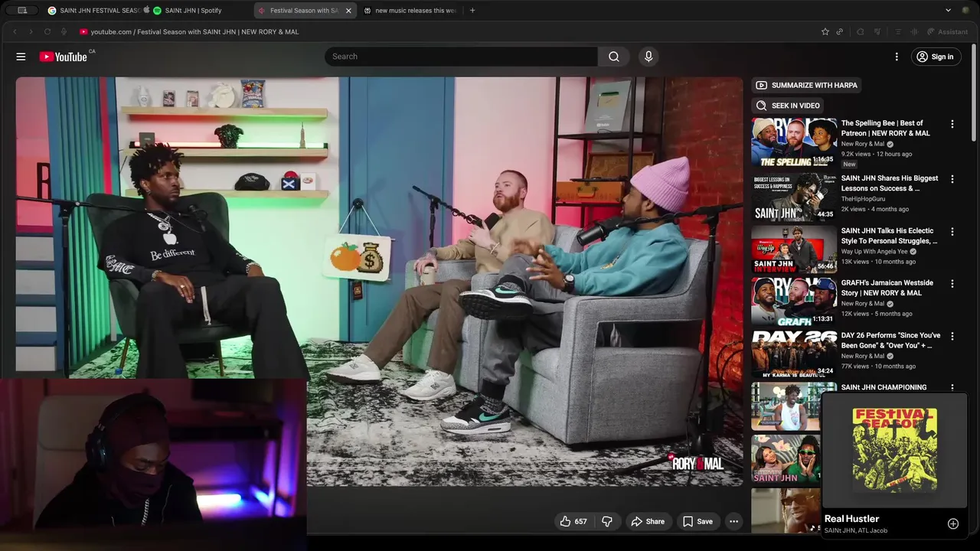
Task: Open options for Eclectic Style video
Action: click(952, 231)
